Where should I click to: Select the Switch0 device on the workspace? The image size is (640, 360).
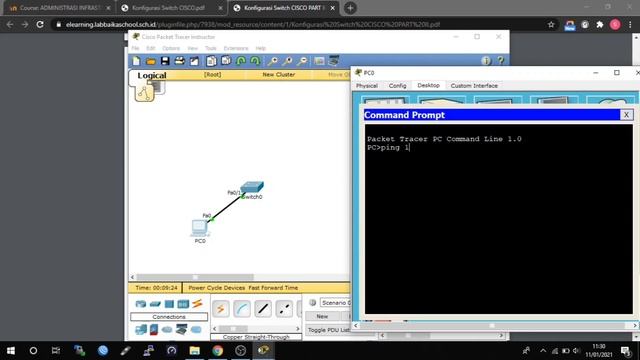(252, 188)
